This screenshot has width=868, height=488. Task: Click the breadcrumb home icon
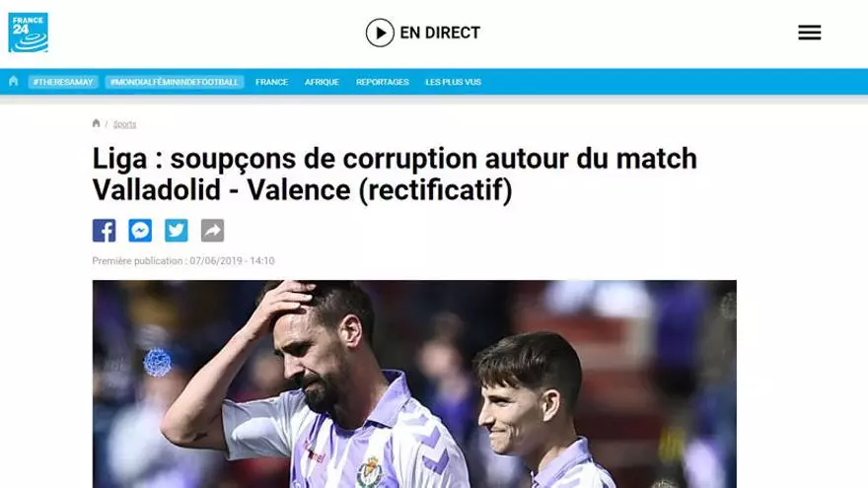pyautogui.click(x=97, y=123)
